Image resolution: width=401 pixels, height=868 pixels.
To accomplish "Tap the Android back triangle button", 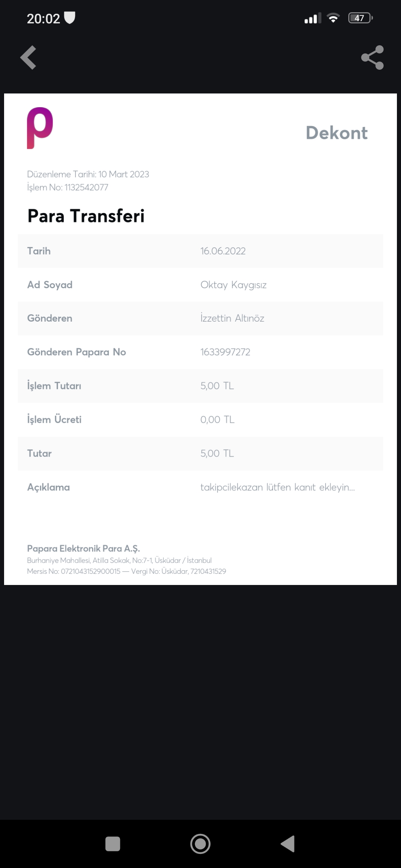I will click(x=288, y=844).
